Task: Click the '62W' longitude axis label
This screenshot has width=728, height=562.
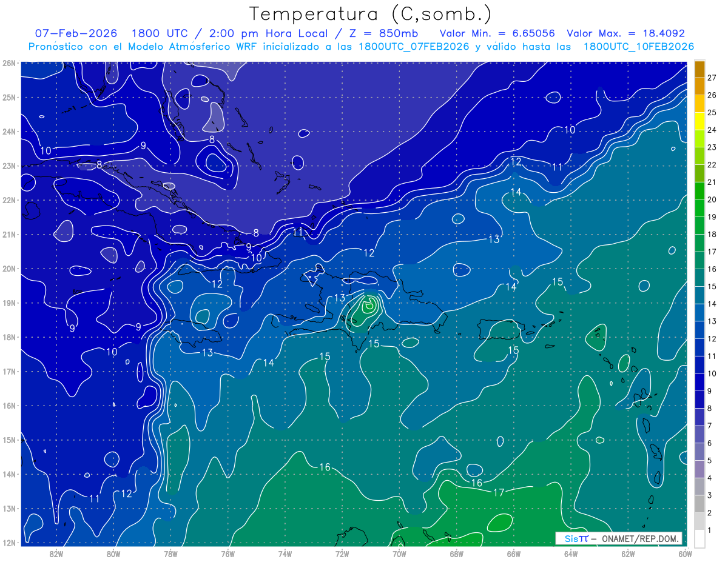Action: 628,554
